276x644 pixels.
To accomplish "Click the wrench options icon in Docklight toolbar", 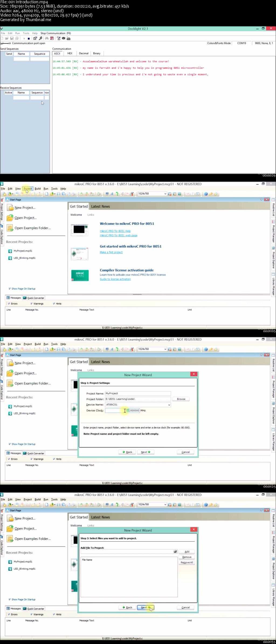I will [40, 38].
